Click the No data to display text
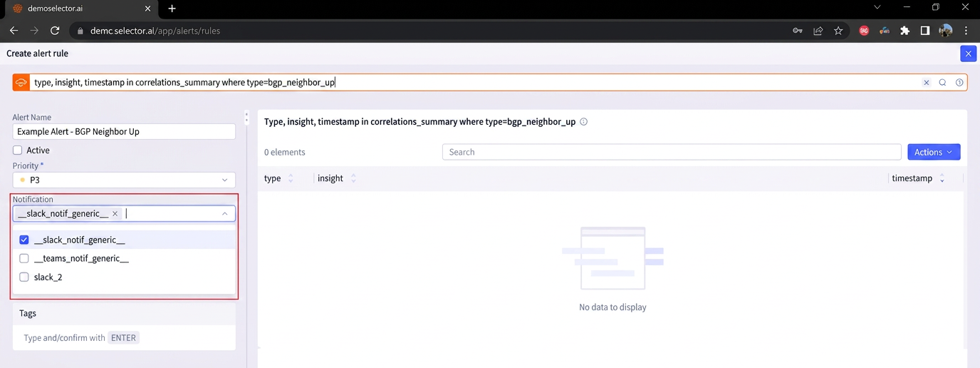Viewport: 980px width, 368px height. [612, 307]
